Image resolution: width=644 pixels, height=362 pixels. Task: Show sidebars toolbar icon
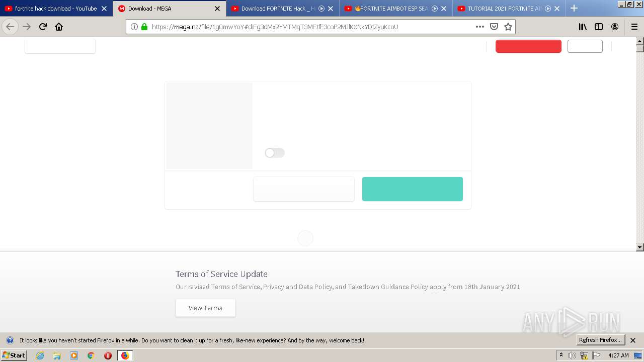pyautogui.click(x=599, y=27)
